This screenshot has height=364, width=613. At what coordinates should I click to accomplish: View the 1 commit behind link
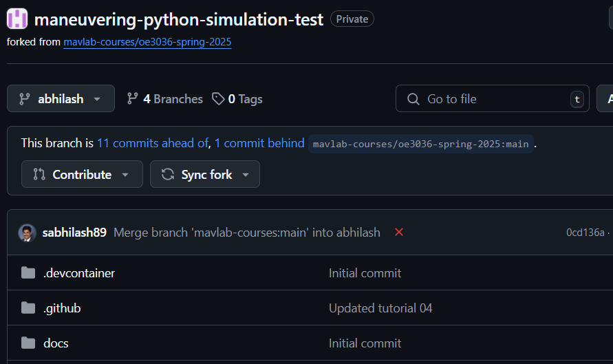point(259,143)
